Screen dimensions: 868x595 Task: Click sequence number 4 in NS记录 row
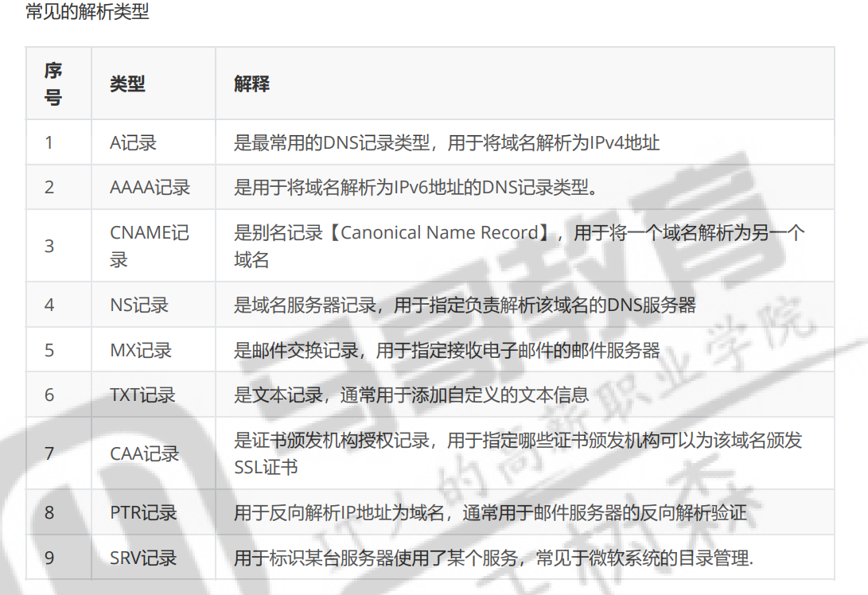click(x=49, y=305)
